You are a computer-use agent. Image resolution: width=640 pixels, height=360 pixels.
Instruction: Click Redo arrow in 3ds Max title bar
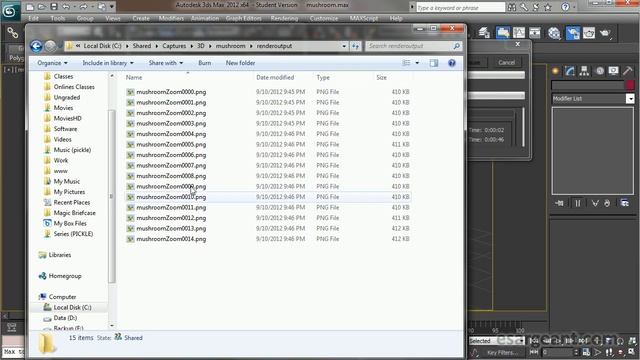(83, 7)
